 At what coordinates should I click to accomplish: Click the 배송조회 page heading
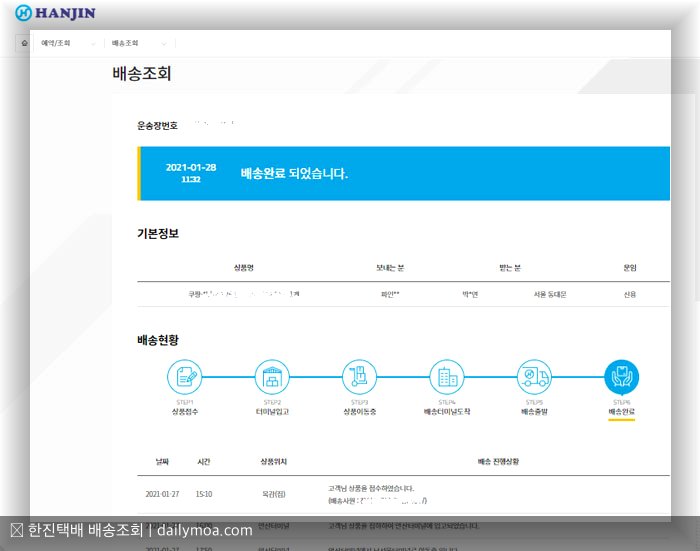[x=142, y=73]
